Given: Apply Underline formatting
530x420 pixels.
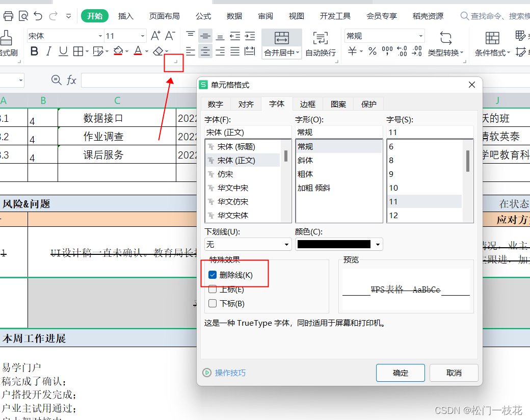Looking at the screenshot, I should tap(63, 51).
